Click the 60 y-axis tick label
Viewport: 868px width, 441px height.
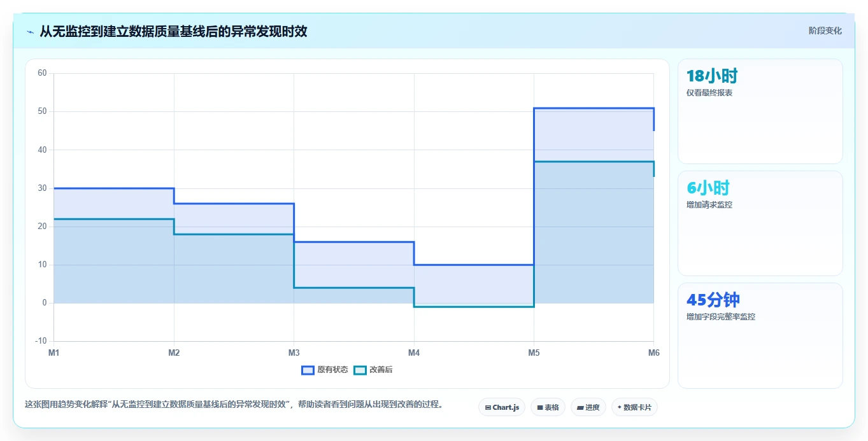pyautogui.click(x=43, y=73)
